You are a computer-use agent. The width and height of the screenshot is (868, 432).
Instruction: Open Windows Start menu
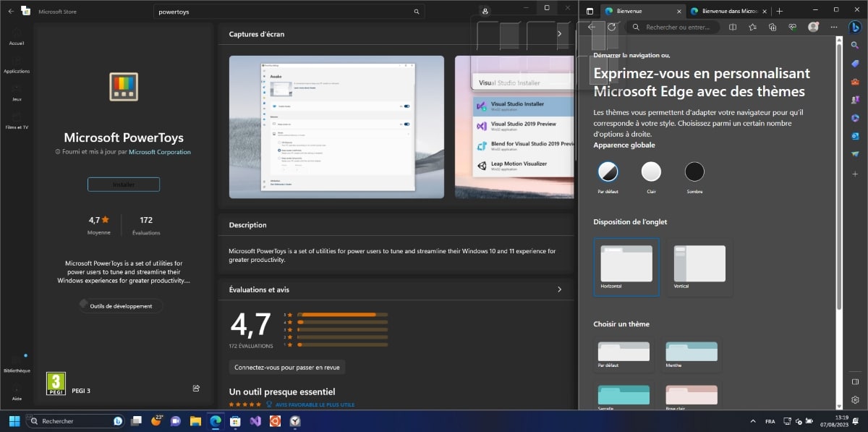coord(14,420)
